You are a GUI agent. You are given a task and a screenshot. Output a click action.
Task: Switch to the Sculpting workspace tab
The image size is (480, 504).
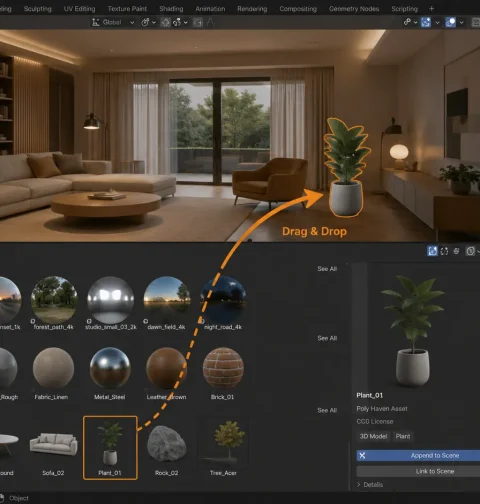[x=37, y=9]
